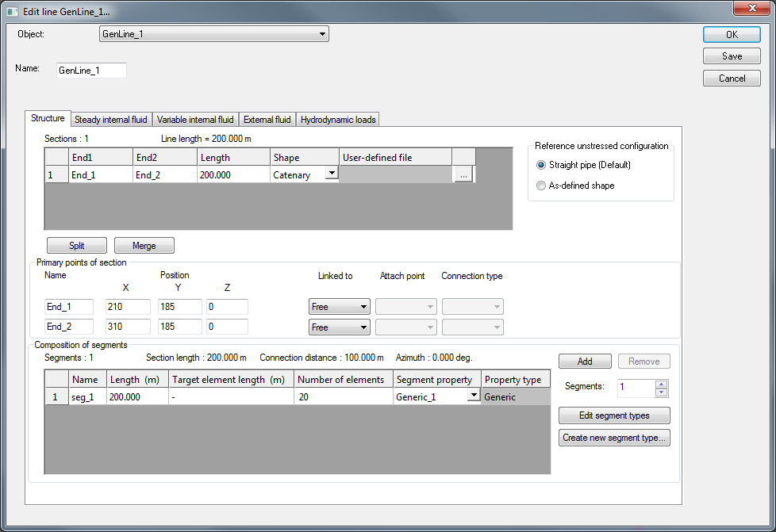Click the Target element length cell
776x532 pixels.
click(x=231, y=396)
